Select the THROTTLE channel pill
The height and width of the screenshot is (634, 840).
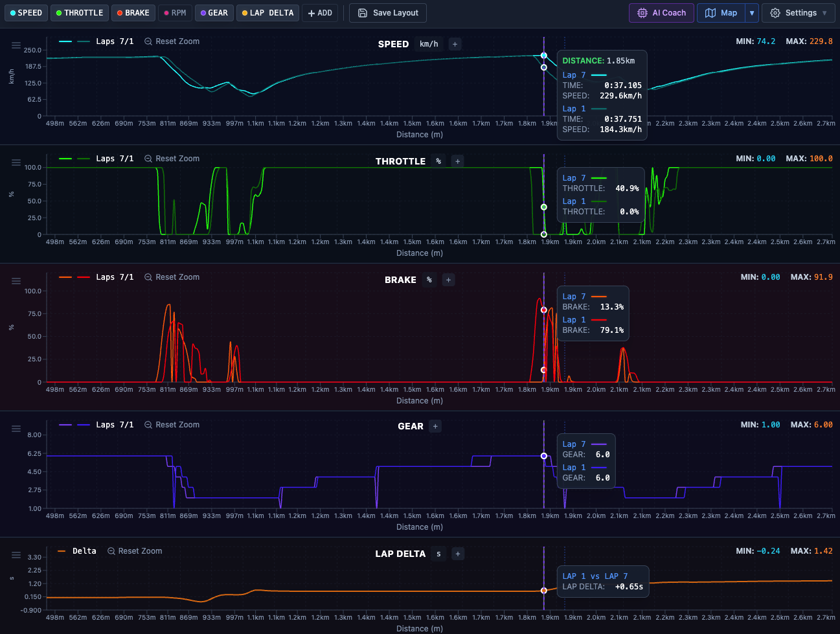coord(79,12)
